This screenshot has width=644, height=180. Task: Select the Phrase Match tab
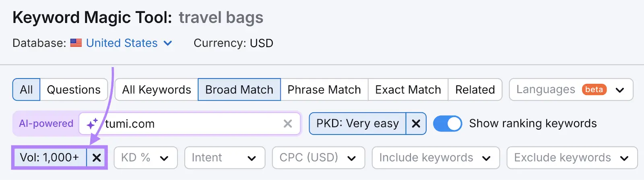coord(324,89)
